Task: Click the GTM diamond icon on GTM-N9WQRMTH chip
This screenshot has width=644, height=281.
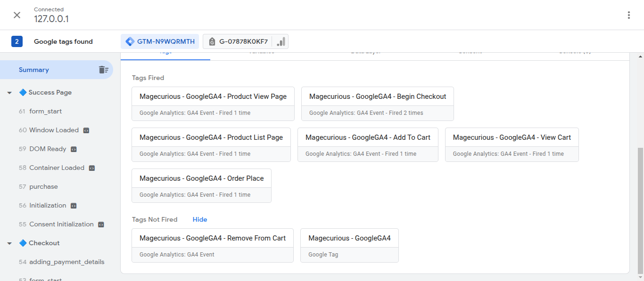Action: pos(129,41)
